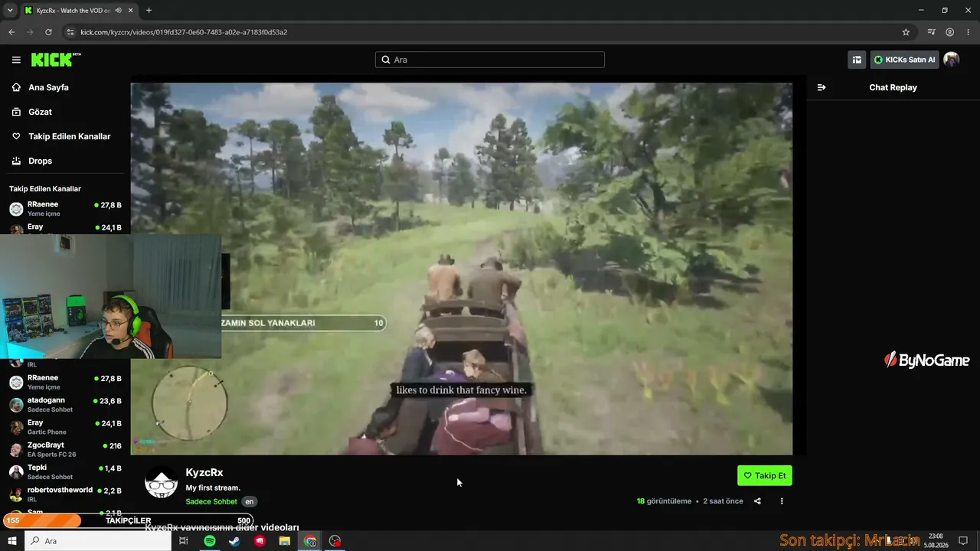Go to the Kick logo homepage
Viewport: 980px width, 551px height.
[56, 60]
